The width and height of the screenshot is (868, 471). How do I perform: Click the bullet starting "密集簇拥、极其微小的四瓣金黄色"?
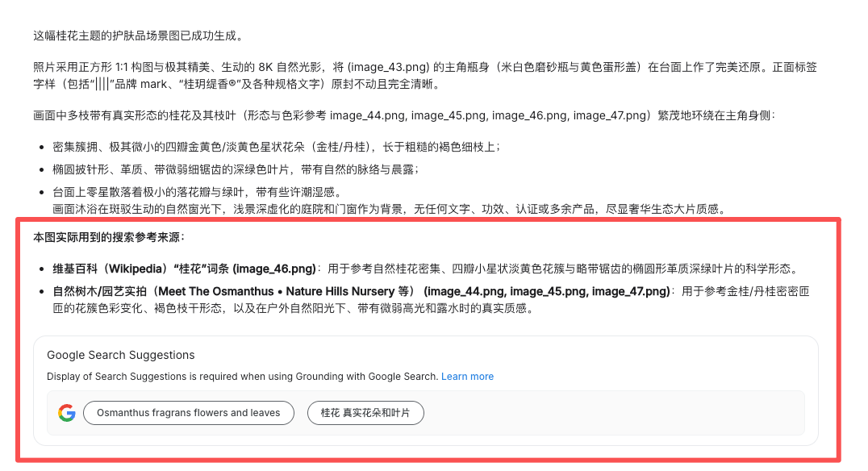[x=277, y=148]
